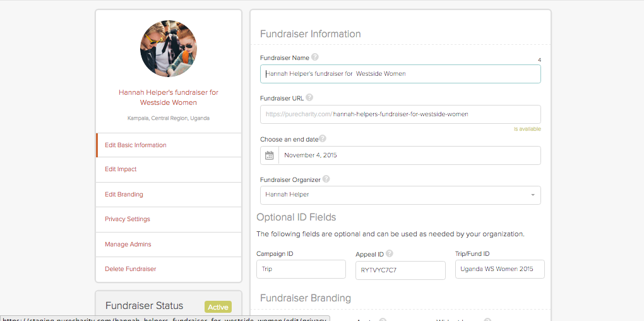Click the Optional ID Fields heading
Viewport: 644px width, 321px height.
coord(296,217)
